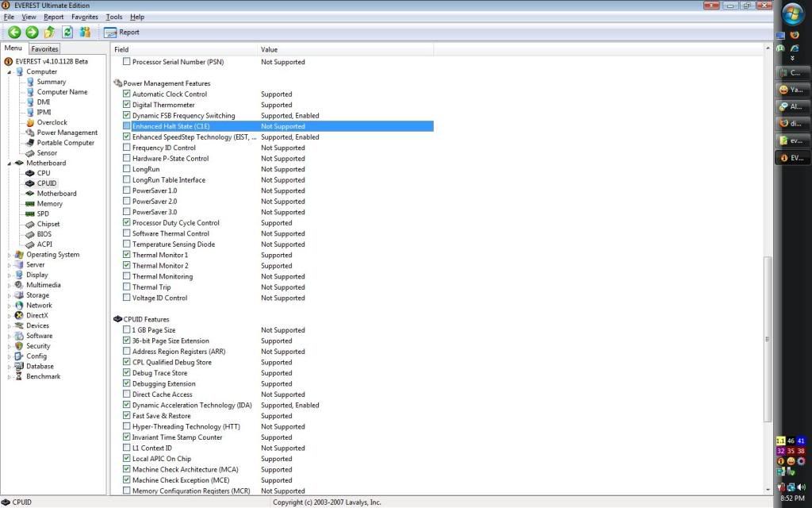Switch to the Favorites tab

tap(44, 48)
